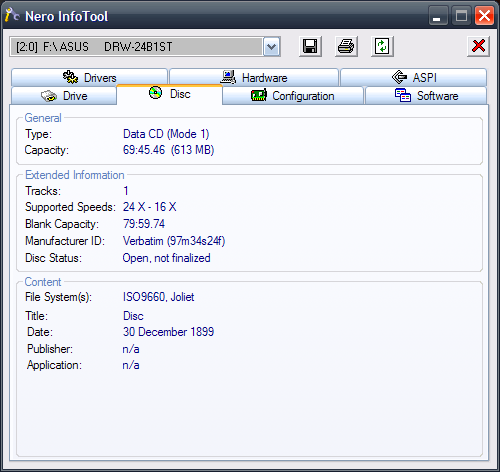
Task: Click the computer icon on Hardware tab
Action: [x=228, y=77]
